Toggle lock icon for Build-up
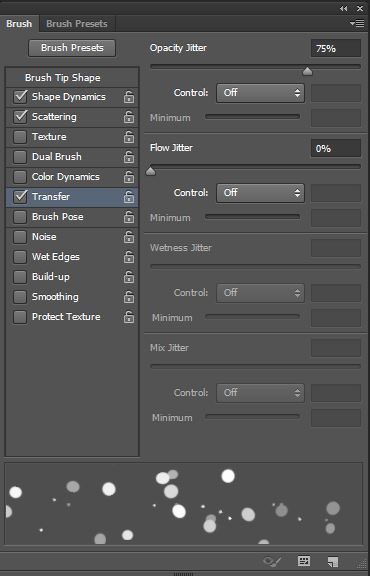Viewport: 370px width, 576px height. pos(129,277)
